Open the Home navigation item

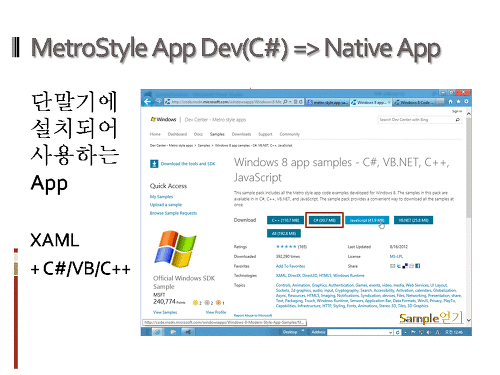[155, 134]
